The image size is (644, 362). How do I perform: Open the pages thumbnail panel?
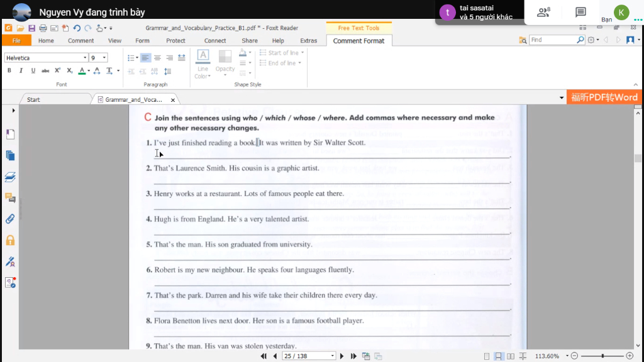click(10, 156)
